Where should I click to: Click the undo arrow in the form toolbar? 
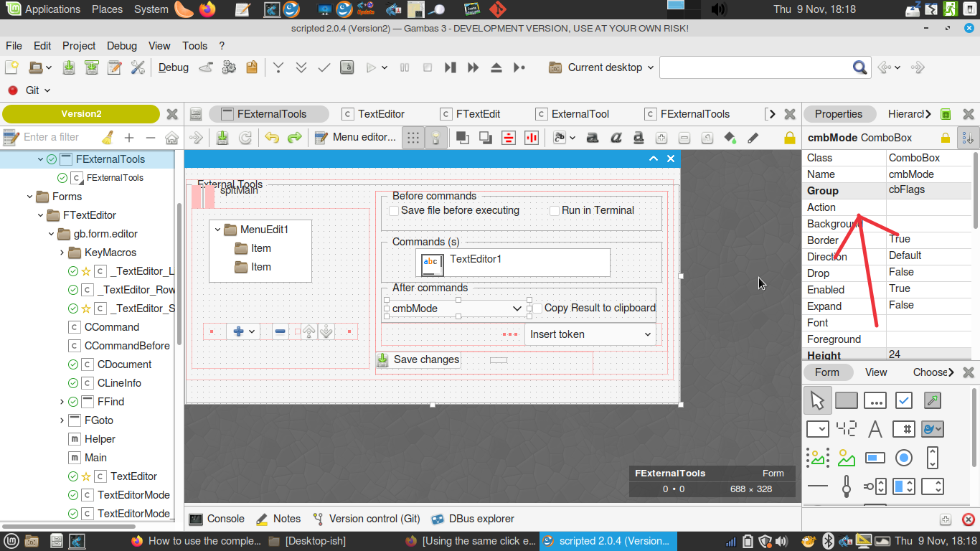point(271,137)
